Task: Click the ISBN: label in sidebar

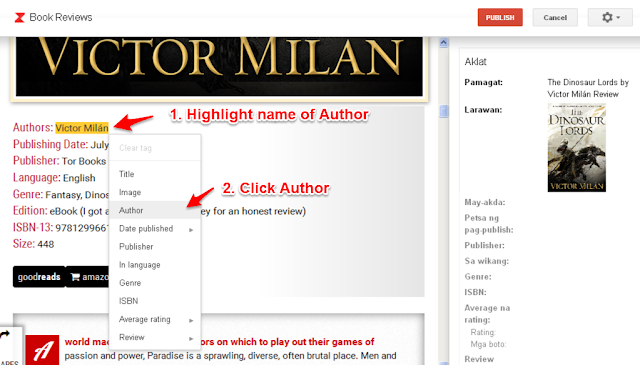Action: [476, 292]
